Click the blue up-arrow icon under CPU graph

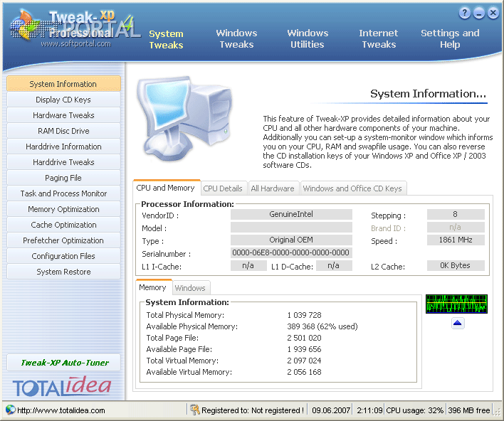coord(458,323)
